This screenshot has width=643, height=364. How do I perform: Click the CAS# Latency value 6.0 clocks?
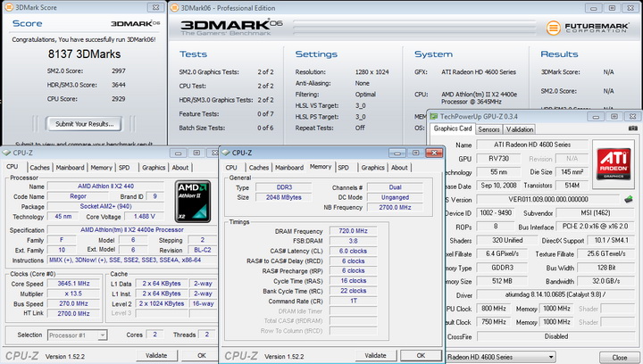[353, 251]
